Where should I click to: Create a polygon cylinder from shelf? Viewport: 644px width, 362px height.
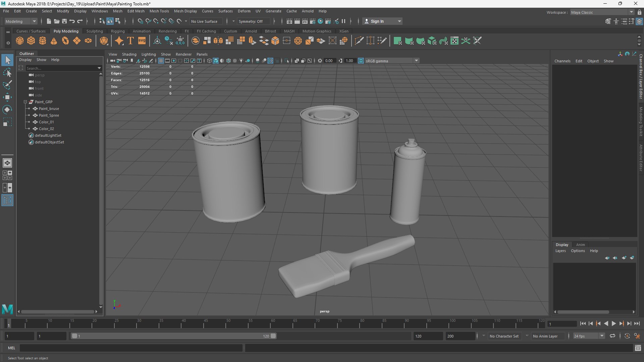tap(43, 41)
